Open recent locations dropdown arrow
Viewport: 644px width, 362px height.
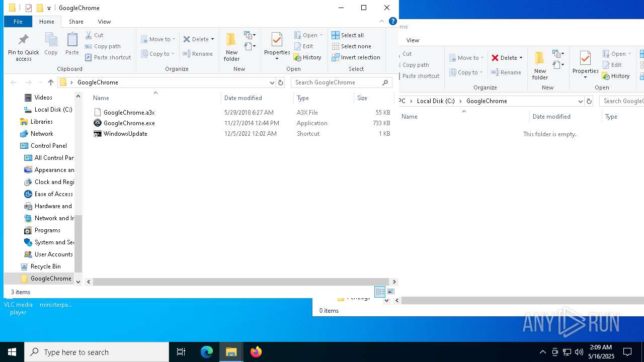click(39, 82)
